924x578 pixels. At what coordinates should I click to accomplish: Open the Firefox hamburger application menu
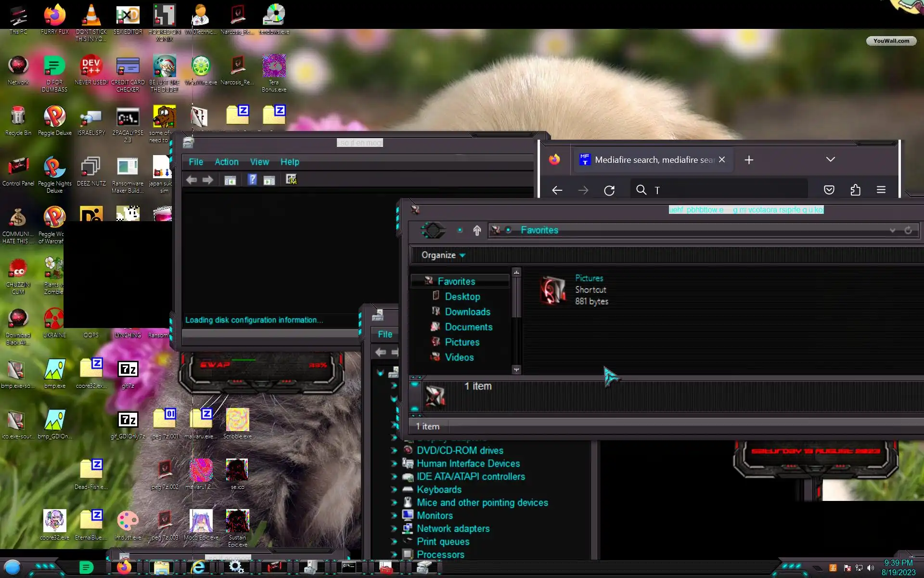(x=881, y=190)
